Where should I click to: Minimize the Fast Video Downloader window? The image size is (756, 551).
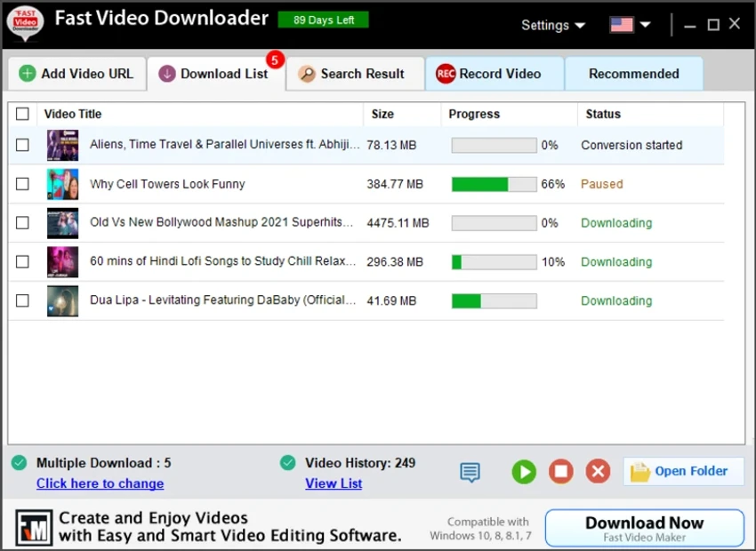click(x=690, y=25)
